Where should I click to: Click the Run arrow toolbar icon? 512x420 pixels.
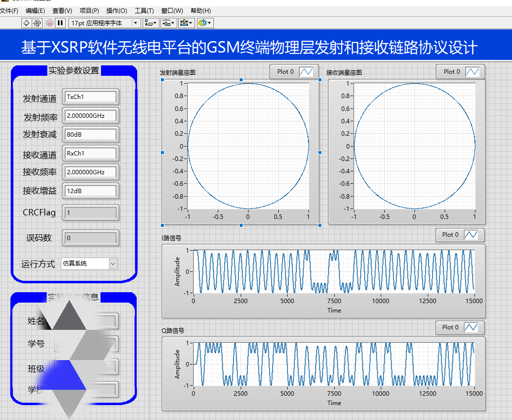coord(26,23)
